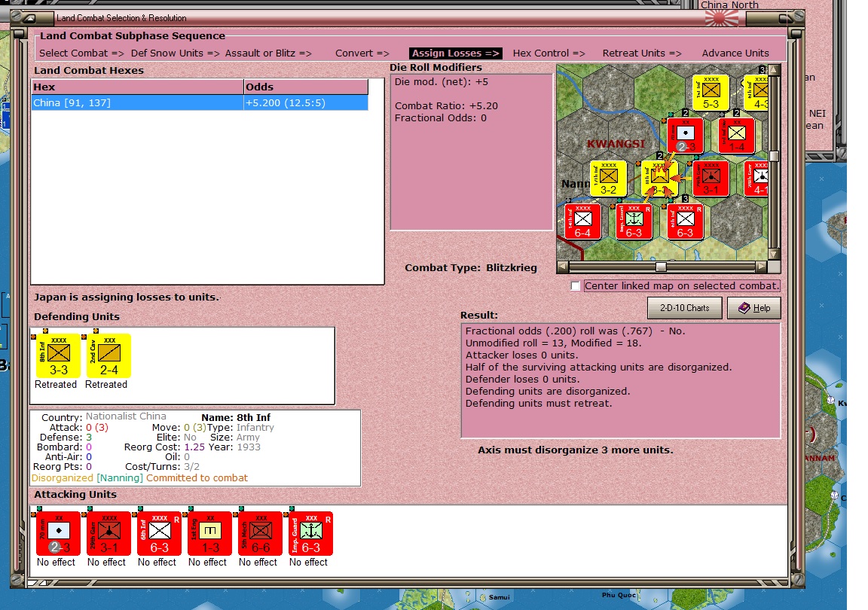The height and width of the screenshot is (610, 868).
Task: Click the KWANGSI region label on mini map
Action: (x=616, y=144)
